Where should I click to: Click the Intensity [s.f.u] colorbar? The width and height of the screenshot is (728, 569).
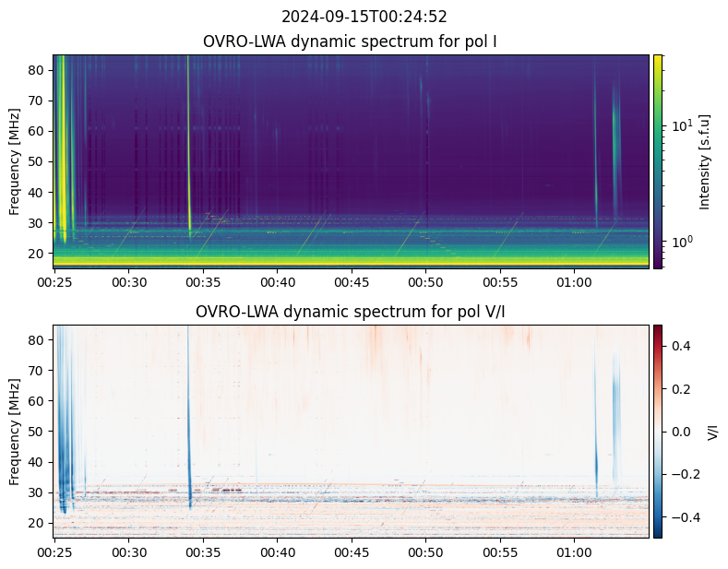pos(658,161)
